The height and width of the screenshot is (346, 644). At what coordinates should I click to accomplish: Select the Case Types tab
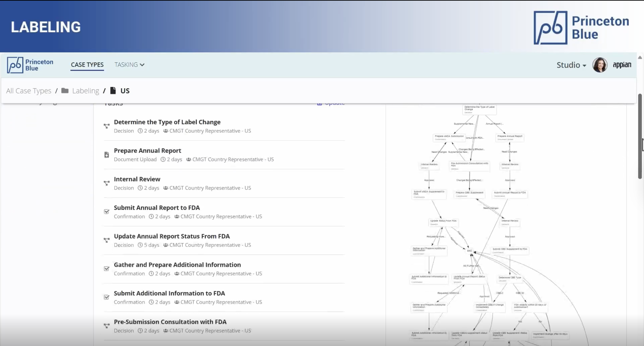(87, 65)
